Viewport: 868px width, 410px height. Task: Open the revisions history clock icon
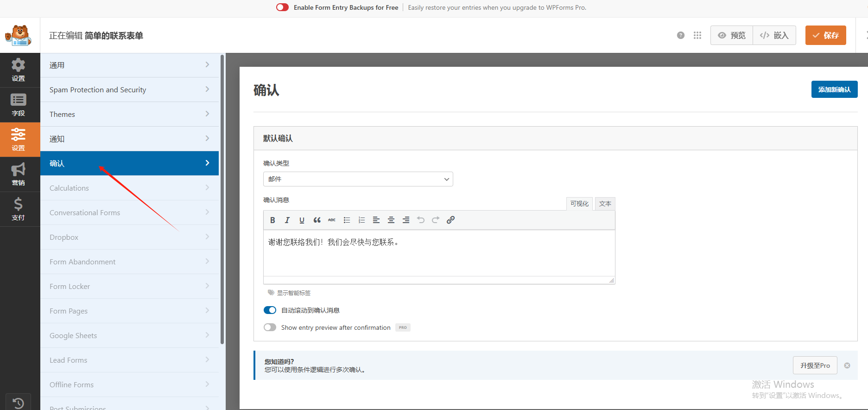[18, 403]
